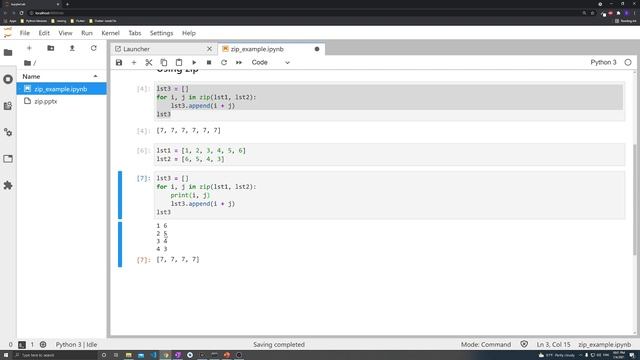This screenshot has width=640, height=360.
Task: Open Running Terminals and Kernels sidebar icon
Action: 8,79
